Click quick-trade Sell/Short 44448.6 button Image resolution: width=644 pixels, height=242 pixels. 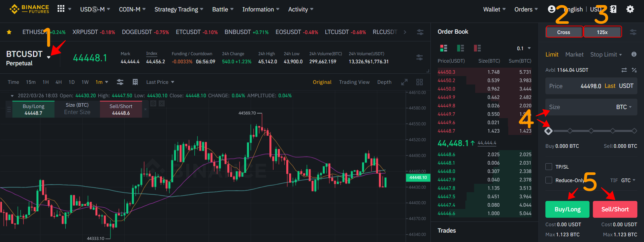(x=121, y=109)
